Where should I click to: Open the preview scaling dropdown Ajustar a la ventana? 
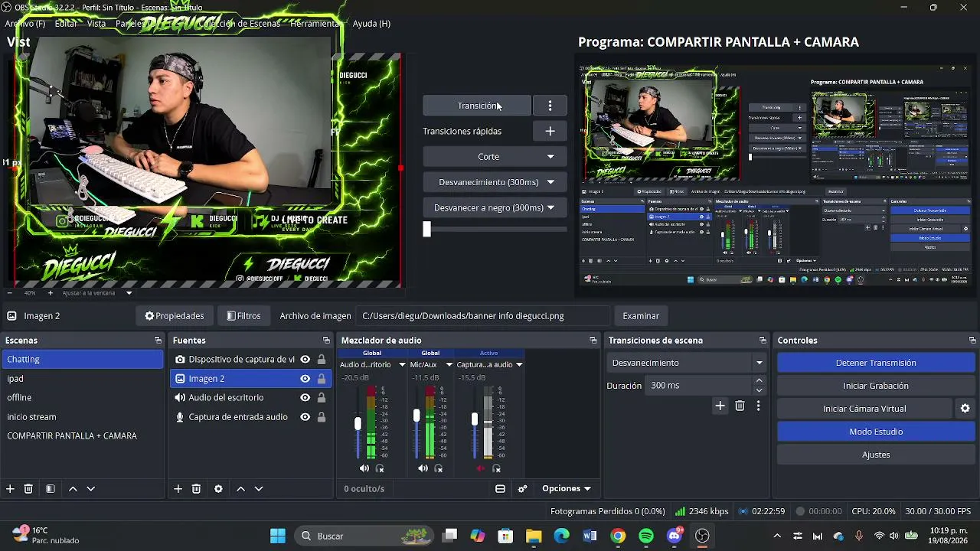click(x=97, y=293)
